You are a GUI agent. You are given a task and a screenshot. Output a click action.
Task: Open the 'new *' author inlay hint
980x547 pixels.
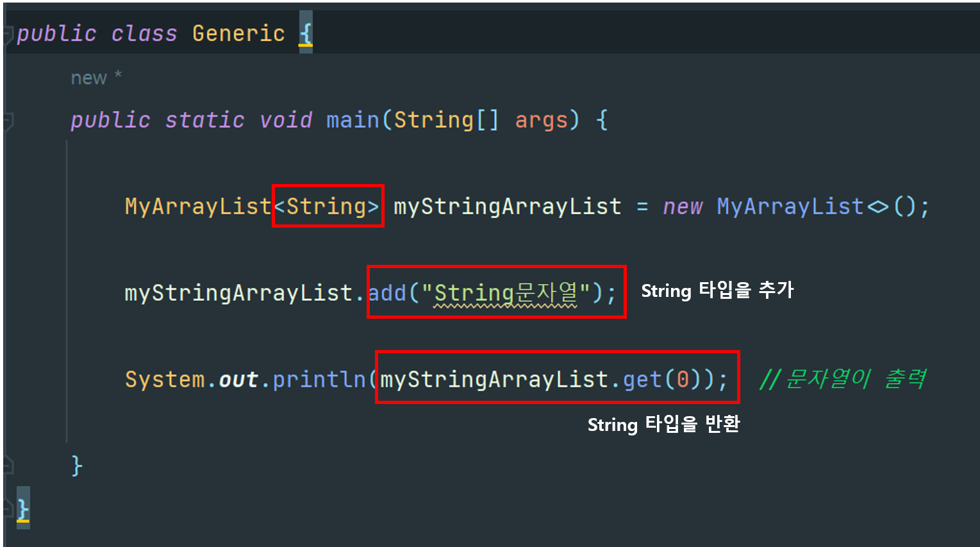pyautogui.click(x=96, y=78)
